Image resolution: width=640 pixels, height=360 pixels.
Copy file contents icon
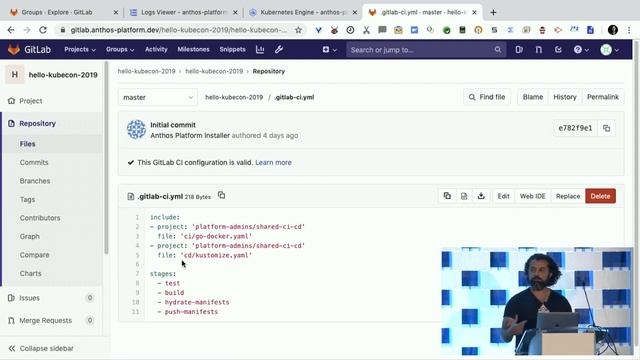[x=447, y=196]
